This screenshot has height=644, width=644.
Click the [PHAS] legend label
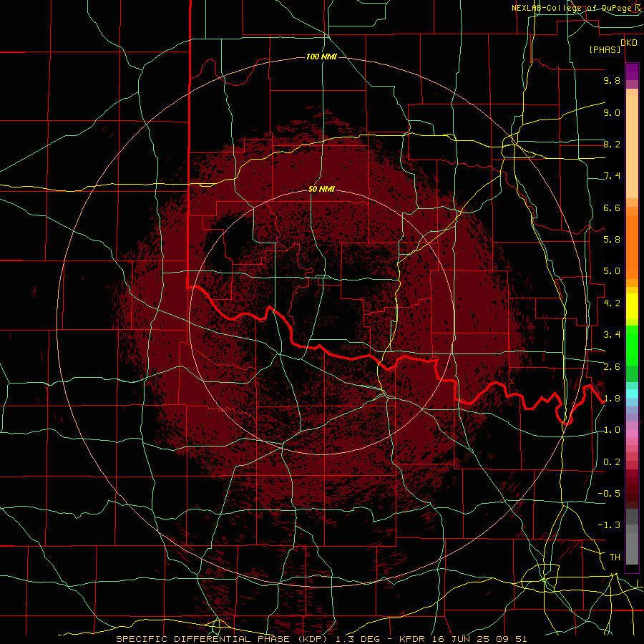[605, 49]
